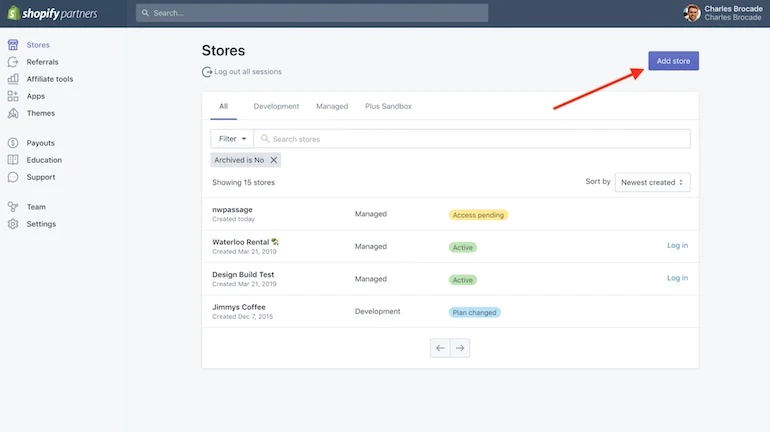The image size is (770, 432).
Task: Open the Payouts dollar icon
Action: (13, 143)
